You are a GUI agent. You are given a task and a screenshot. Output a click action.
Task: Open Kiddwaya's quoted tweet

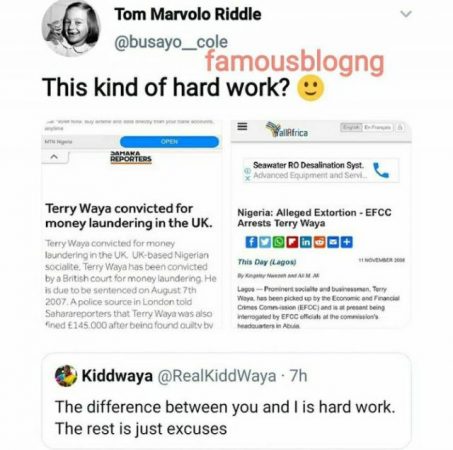226,401
